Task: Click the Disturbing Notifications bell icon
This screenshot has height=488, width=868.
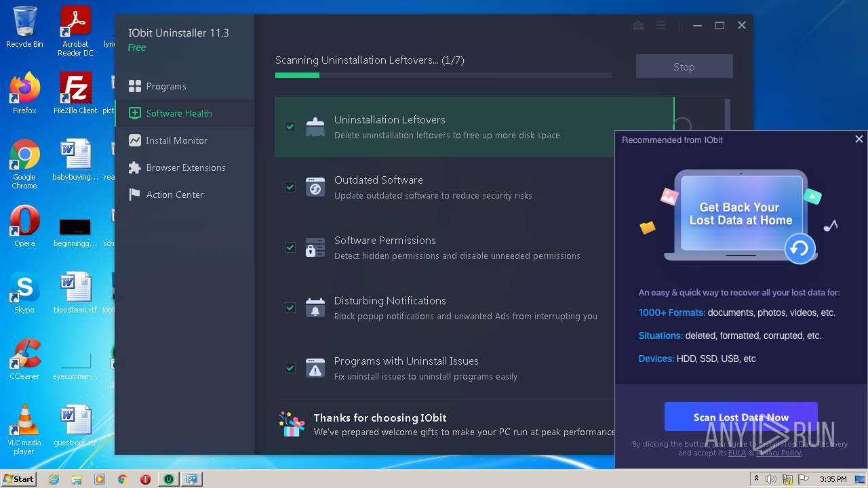Action: pyautogui.click(x=315, y=308)
